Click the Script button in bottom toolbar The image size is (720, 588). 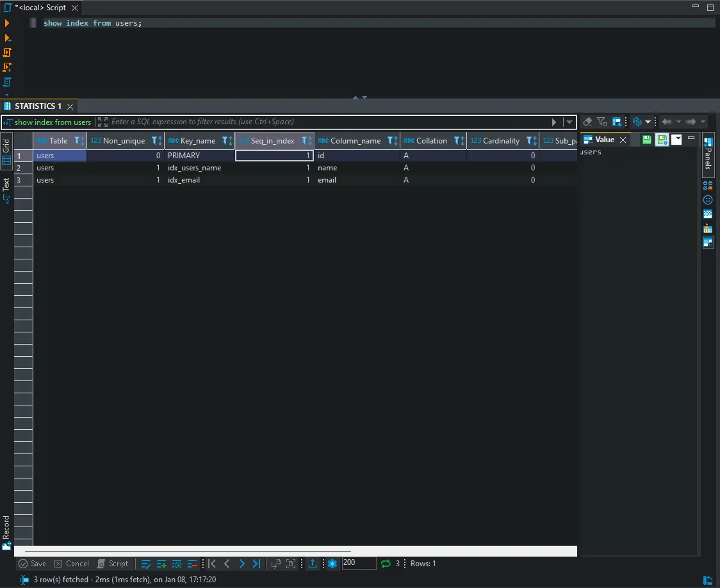113,564
